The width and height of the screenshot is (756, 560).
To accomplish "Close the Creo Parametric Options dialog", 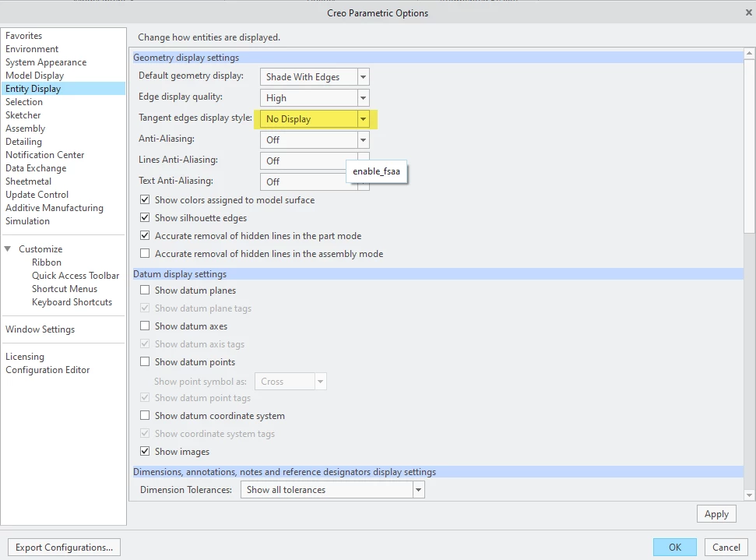I will (749, 12).
